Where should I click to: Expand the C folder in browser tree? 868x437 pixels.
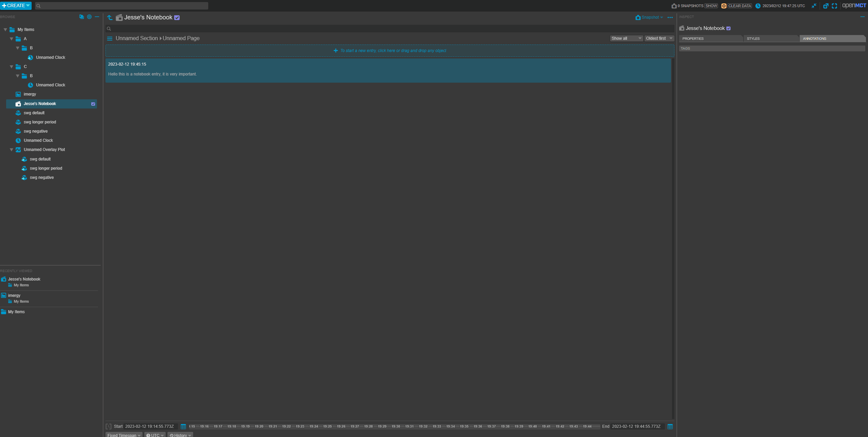(x=12, y=67)
